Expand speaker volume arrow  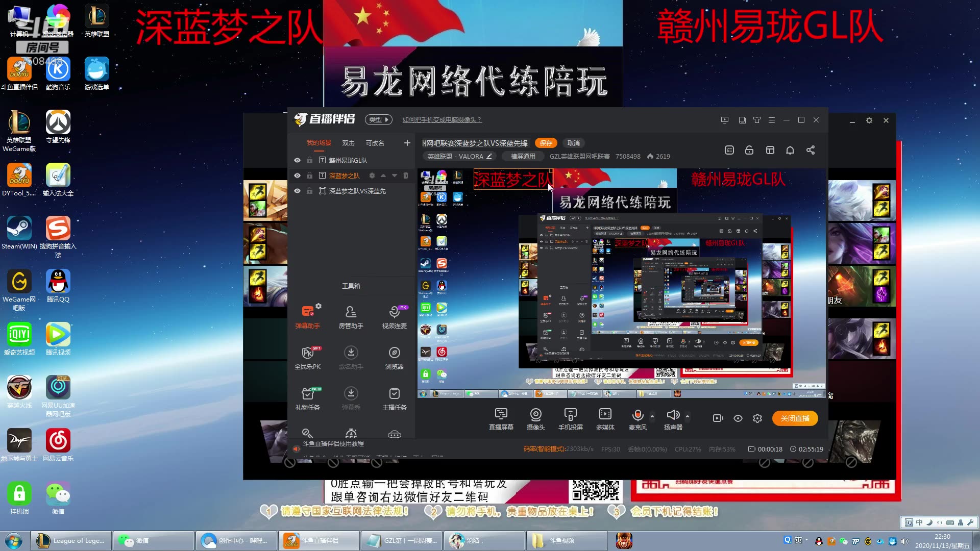(x=687, y=416)
